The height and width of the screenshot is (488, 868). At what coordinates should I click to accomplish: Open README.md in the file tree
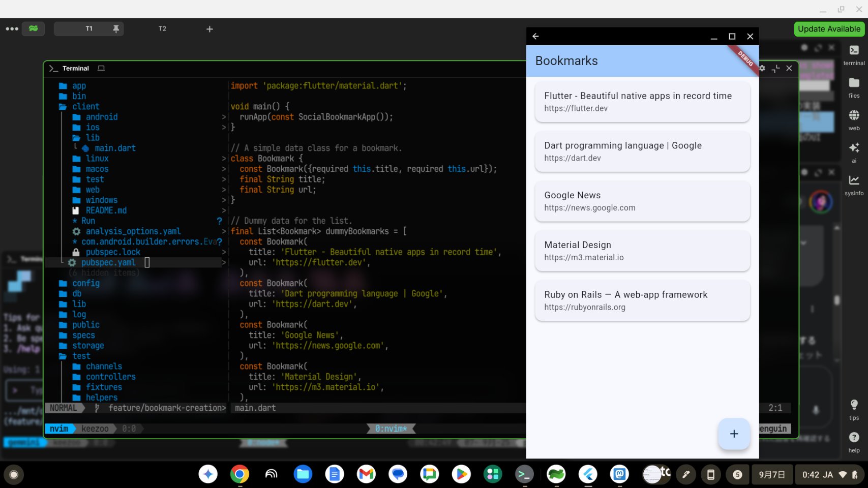100,210
